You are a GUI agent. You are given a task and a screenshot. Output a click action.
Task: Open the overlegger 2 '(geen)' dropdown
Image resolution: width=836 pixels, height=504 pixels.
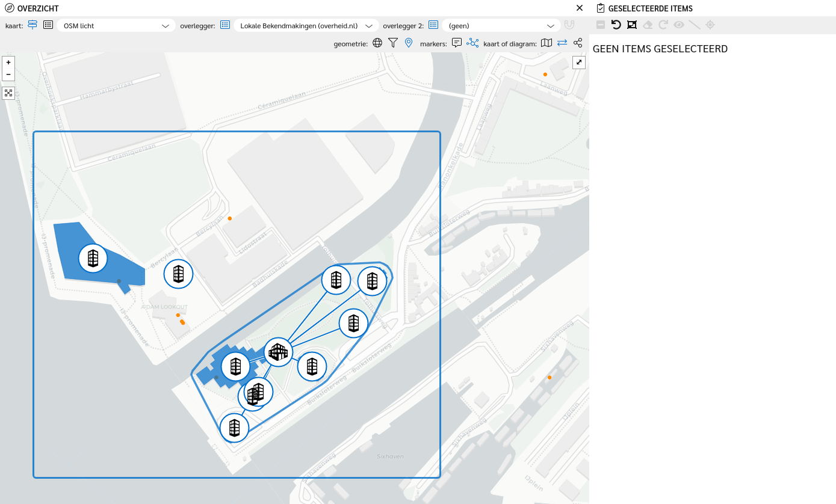501,26
